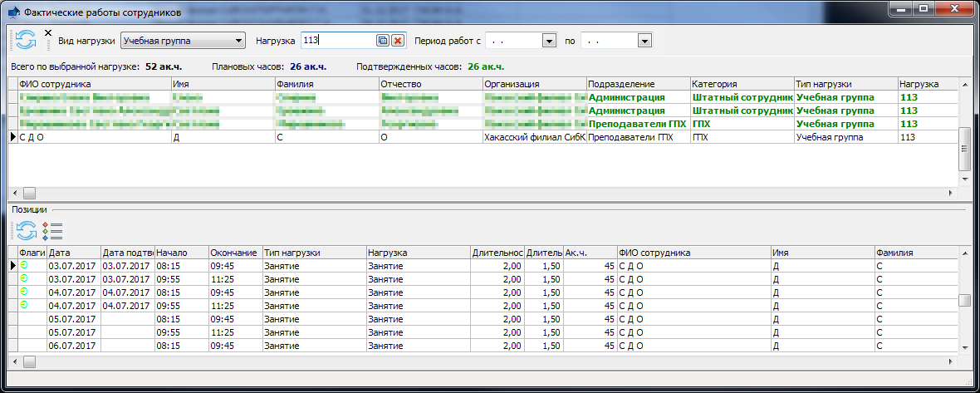The height and width of the screenshot is (393, 980).
Task: Sort by Тип нагрузки column in upper table
Action: 845,84
